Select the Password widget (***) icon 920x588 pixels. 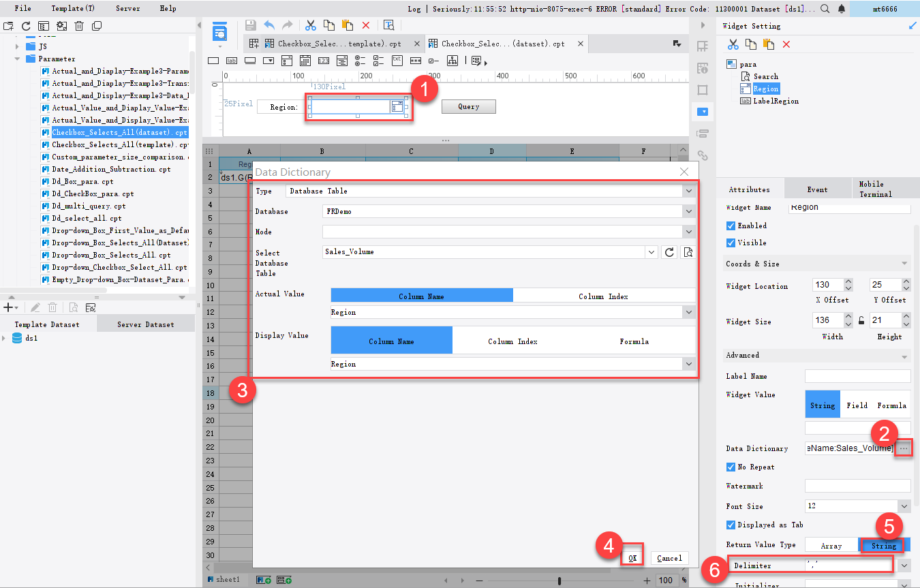(414, 60)
